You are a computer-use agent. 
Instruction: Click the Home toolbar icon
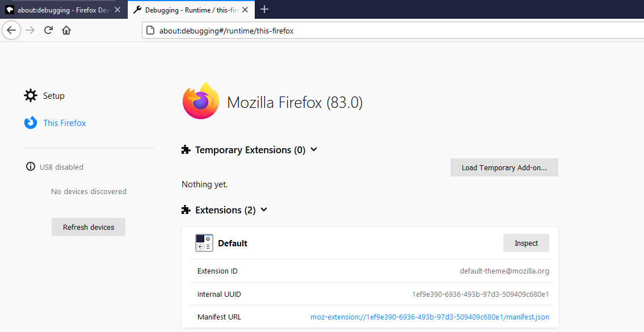click(x=66, y=30)
